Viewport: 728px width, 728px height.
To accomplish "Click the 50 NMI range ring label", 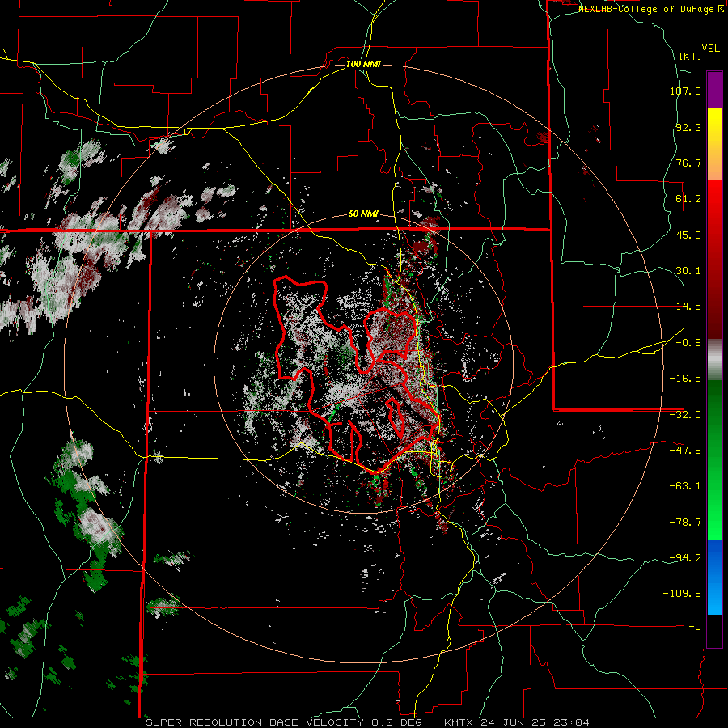I will [363, 214].
